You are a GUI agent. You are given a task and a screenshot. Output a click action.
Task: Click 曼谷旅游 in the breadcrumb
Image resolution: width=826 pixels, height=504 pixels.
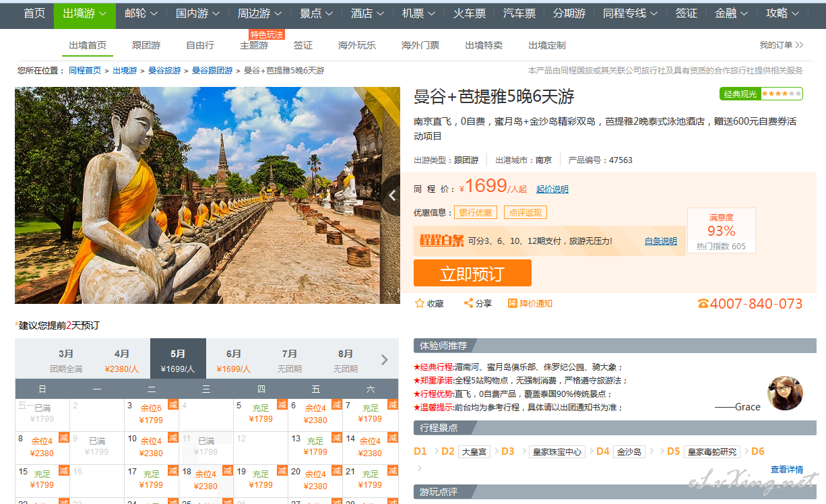click(164, 70)
